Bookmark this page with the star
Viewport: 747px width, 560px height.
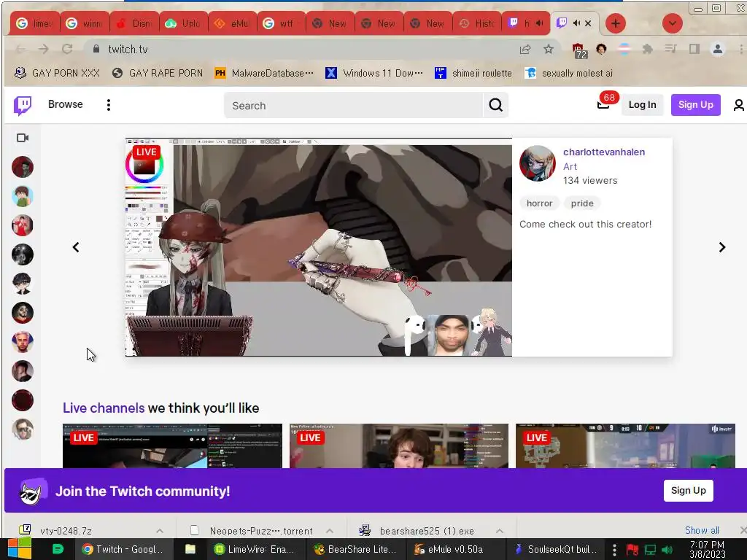pos(549,49)
